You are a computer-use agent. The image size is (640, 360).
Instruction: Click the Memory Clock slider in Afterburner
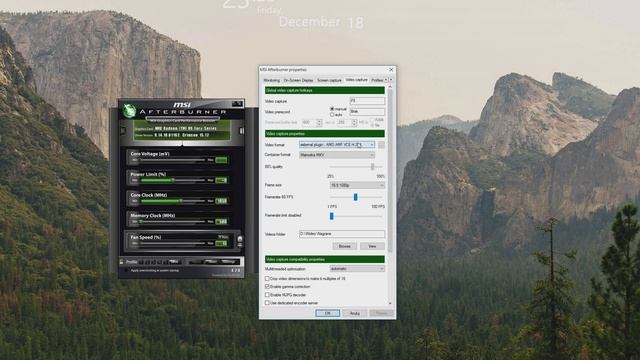pyautogui.click(x=172, y=222)
